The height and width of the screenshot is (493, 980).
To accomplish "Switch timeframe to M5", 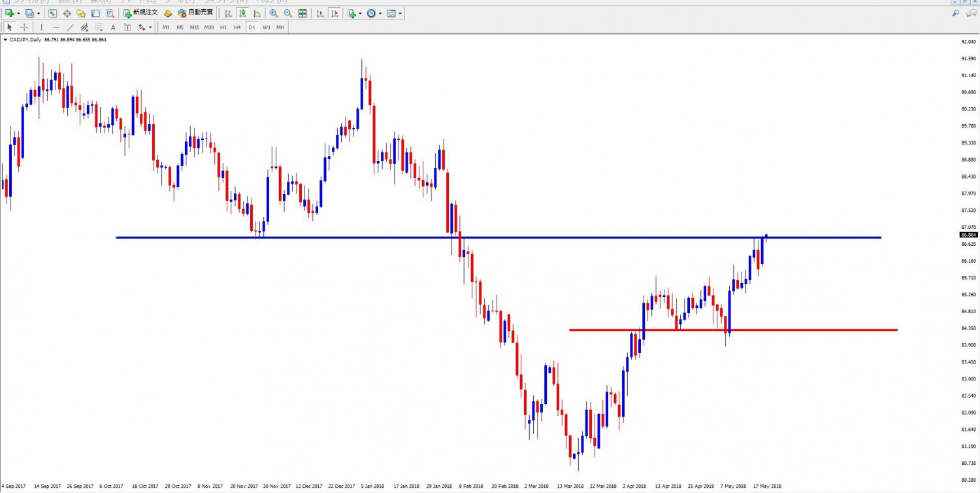I will 180,27.
